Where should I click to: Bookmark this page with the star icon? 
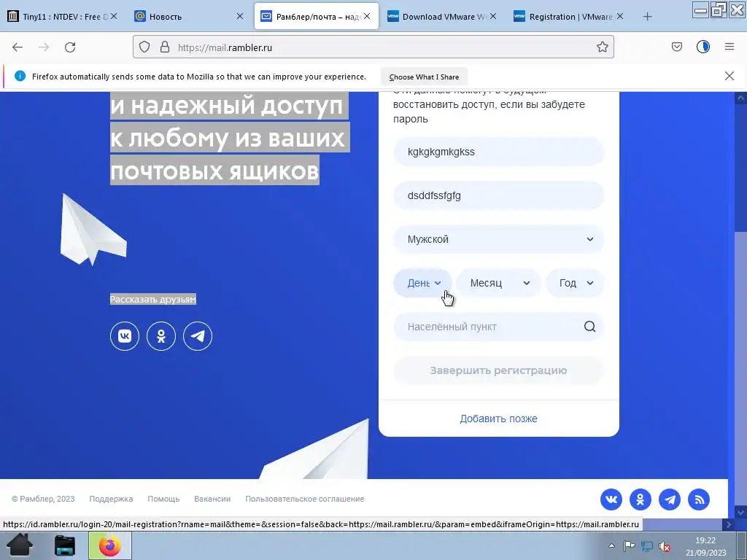(602, 47)
